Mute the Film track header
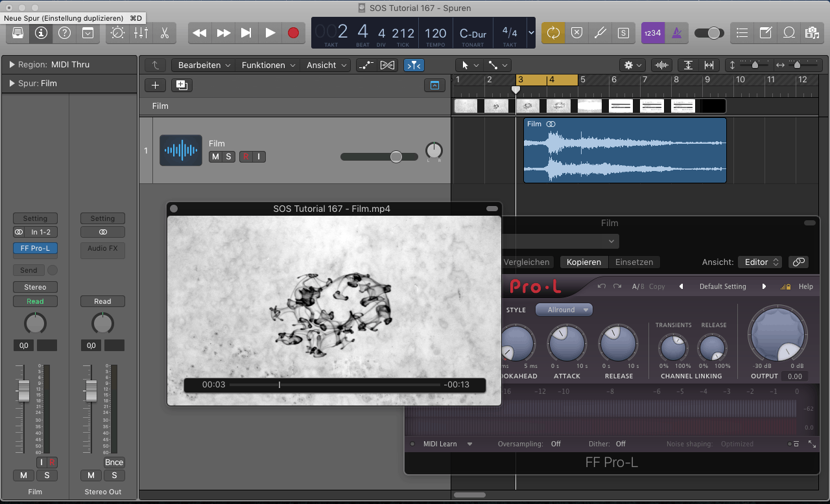Screen dimensions: 830x504 (x=215, y=157)
